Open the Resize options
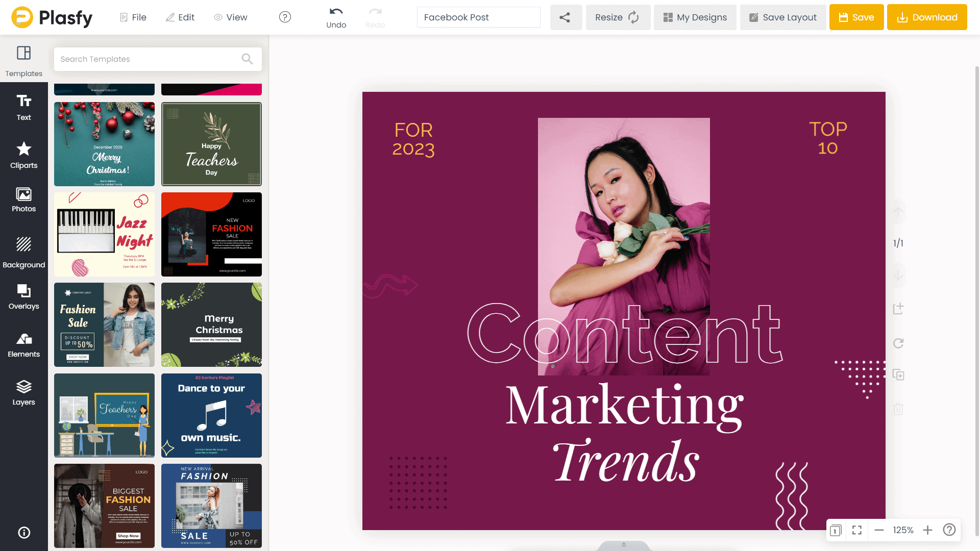This screenshot has width=980, height=551. [617, 17]
